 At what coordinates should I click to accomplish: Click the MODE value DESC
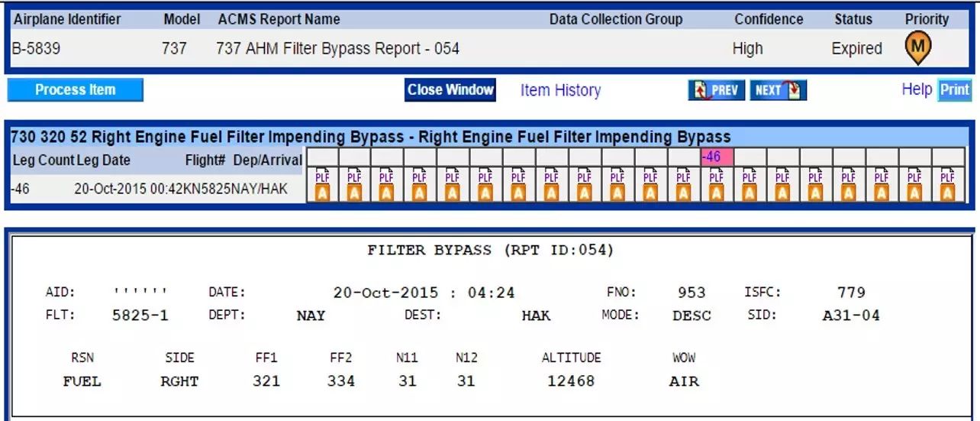point(691,316)
